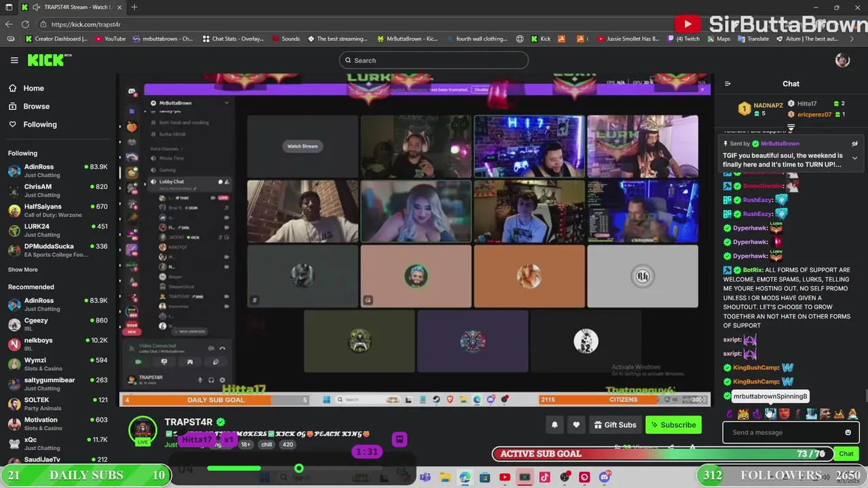This screenshot has width=868, height=488.
Task: Open the emoji picker in chat box
Action: point(848,432)
